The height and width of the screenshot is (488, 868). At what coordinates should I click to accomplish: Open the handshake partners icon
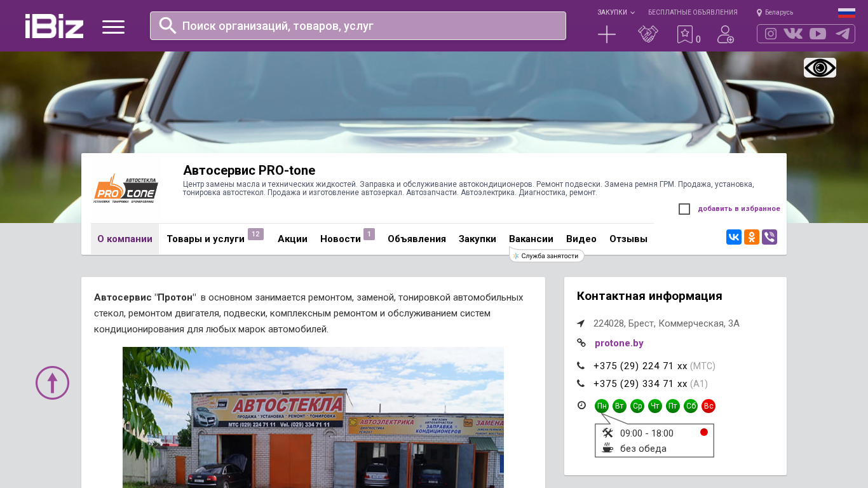coord(648,34)
